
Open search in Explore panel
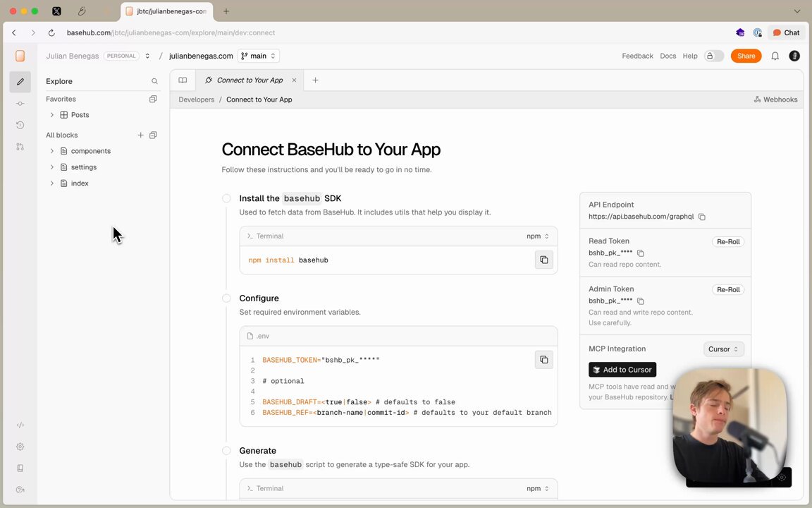click(x=154, y=81)
